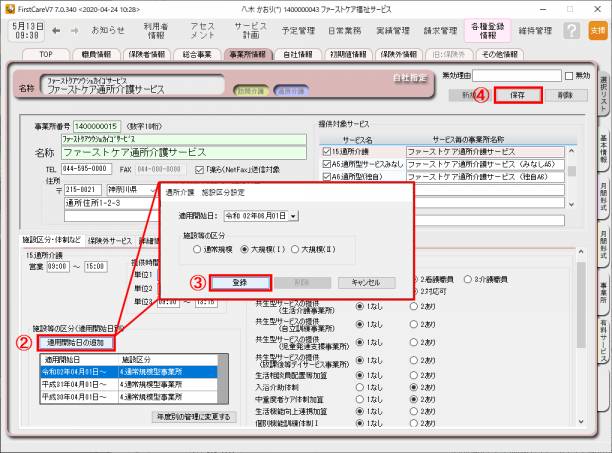Click the 登録 button in the dialog
612x453 pixels.
[x=239, y=282]
